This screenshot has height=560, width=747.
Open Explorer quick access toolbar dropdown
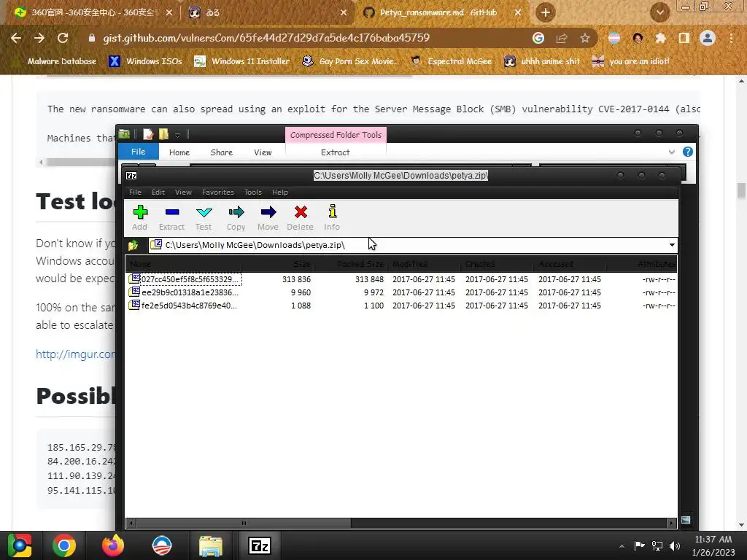177,135
